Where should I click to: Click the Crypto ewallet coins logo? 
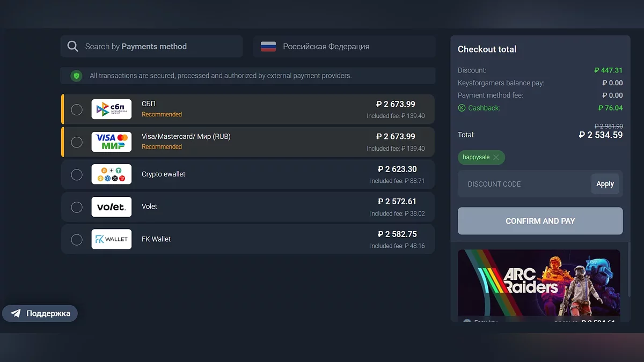(x=111, y=174)
